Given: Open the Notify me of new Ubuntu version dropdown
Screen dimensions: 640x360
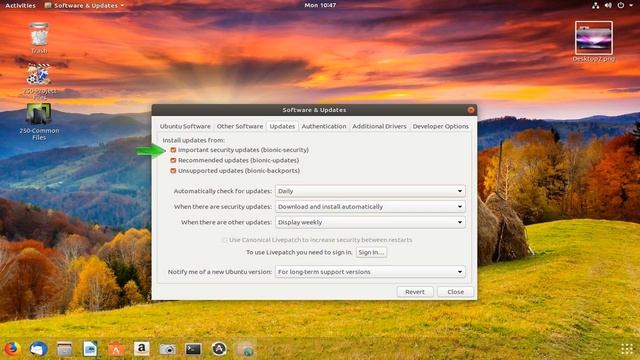Looking at the screenshot, I should [370, 272].
